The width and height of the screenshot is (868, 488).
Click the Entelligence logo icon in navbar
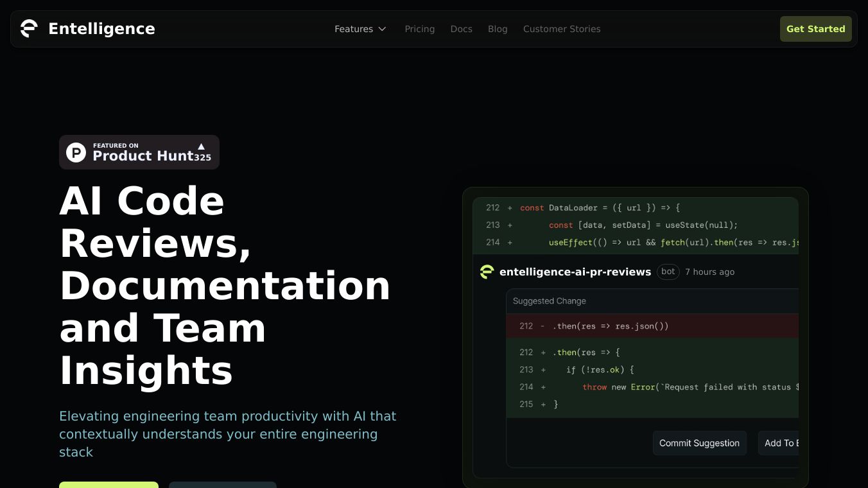coord(29,29)
